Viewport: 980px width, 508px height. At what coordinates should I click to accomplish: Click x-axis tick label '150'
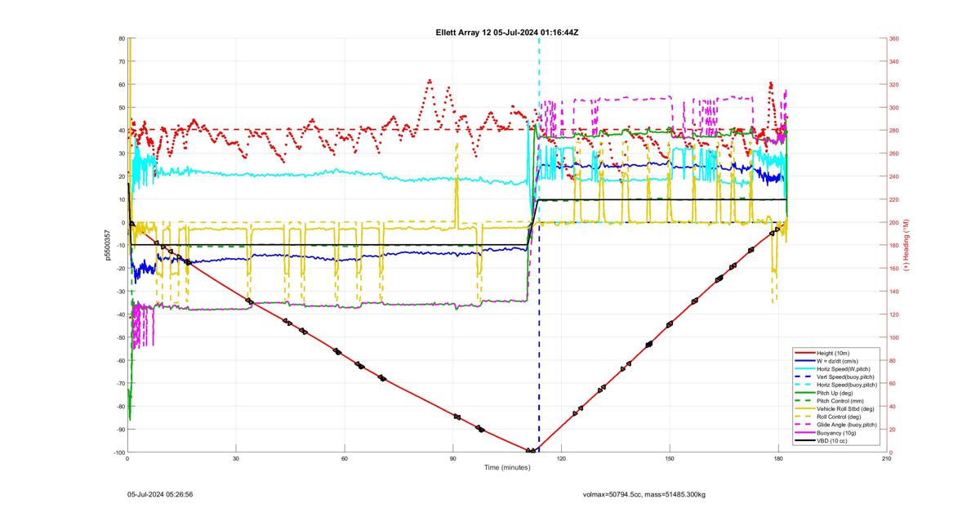click(670, 458)
